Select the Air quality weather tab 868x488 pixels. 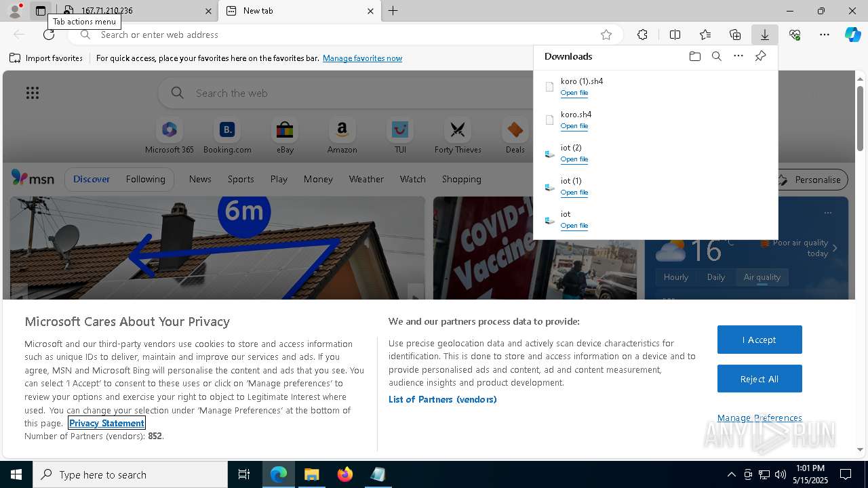(x=762, y=277)
